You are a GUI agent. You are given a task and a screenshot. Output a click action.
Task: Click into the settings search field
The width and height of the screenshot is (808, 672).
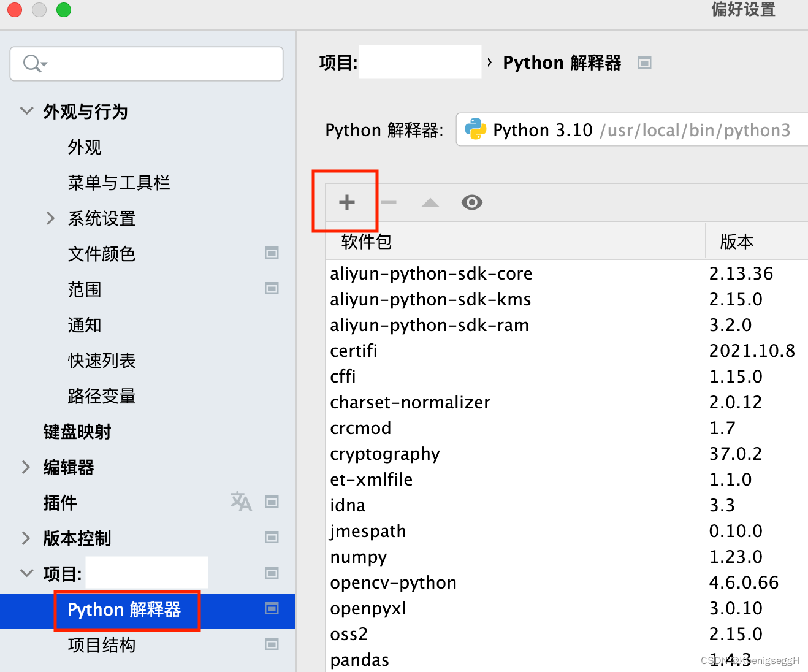click(x=147, y=63)
